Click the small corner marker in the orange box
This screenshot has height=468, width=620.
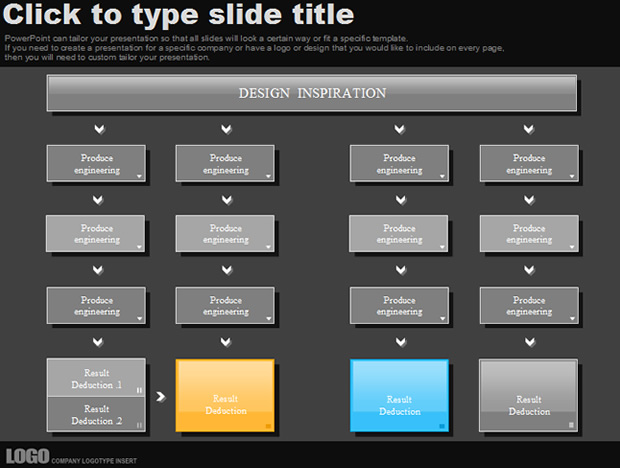tap(268, 425)
